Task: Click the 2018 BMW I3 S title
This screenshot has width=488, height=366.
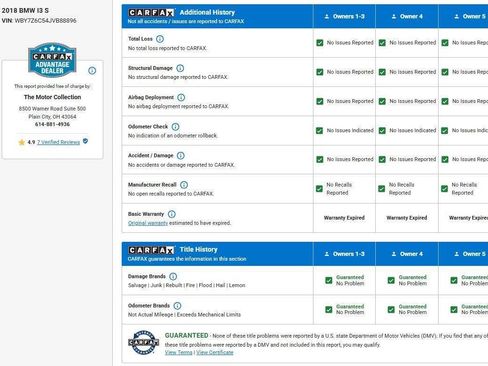Action: (25, 11)
